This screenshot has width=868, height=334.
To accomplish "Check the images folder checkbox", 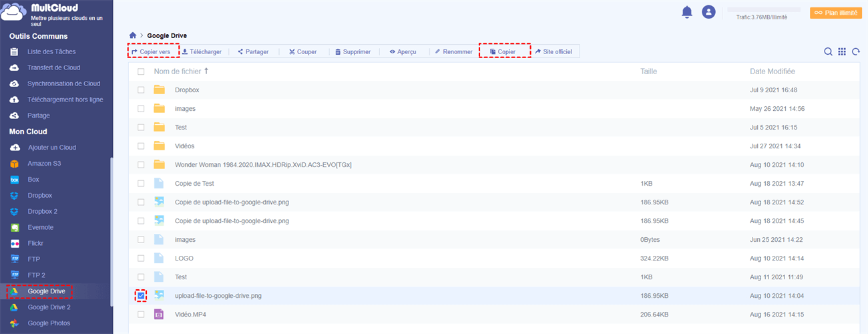I will click(x=141, y=108).
